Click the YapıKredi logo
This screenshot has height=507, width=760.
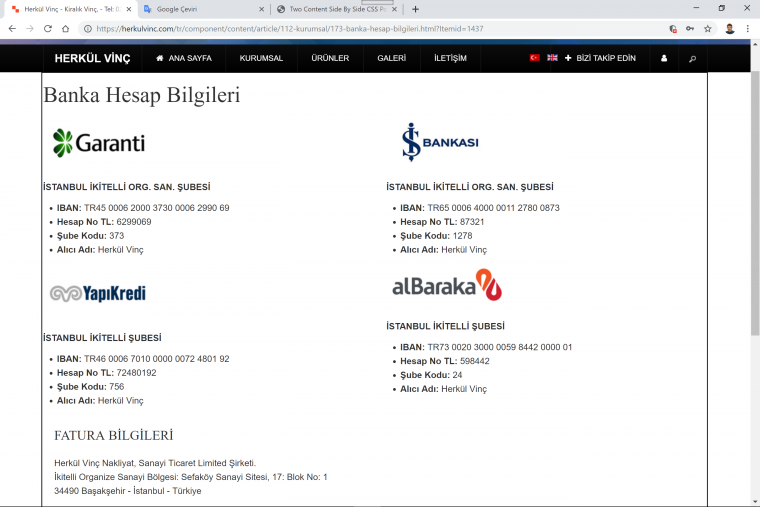click(x=98, y=293)
